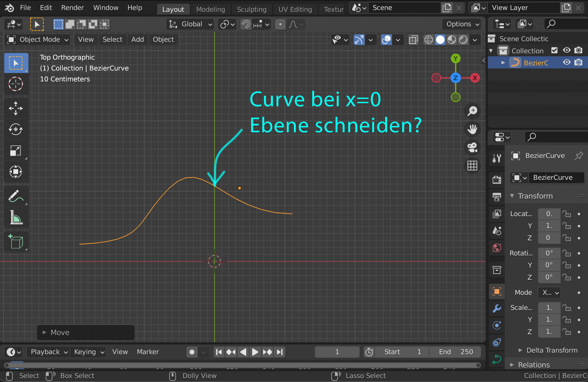This screenshot has width=588, height=382.
Task: Pick the Measure ruler tool
Action: pyautogui.click(x=16, y=217)
